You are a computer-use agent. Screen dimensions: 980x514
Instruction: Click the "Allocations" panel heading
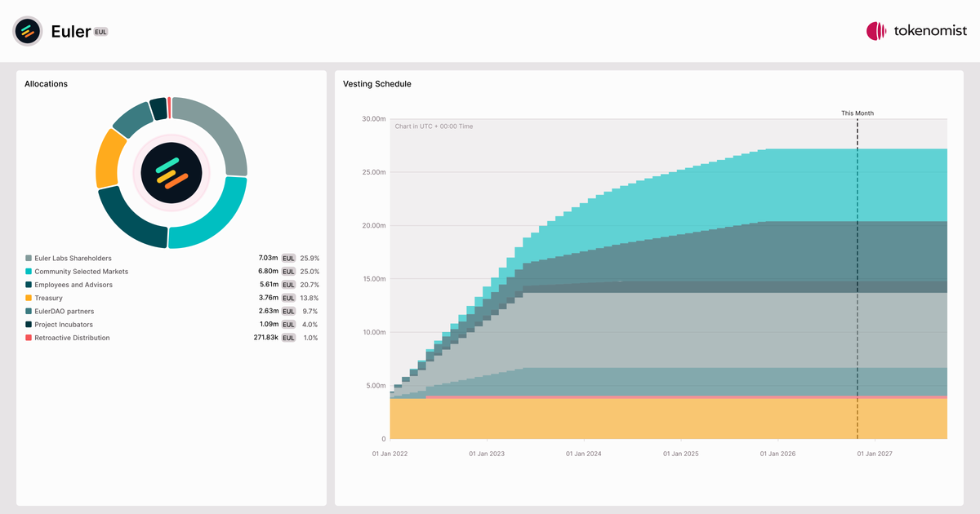47,84
